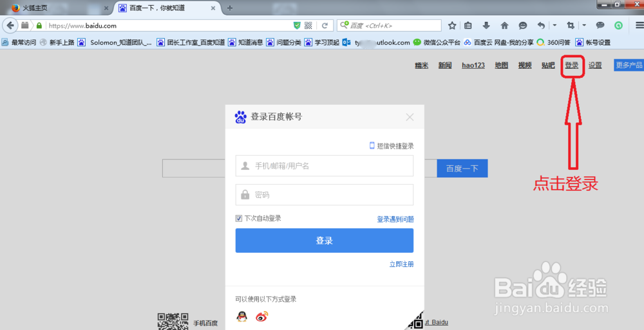The width and height of the screenshot is (644, 330).
Task: Open the 360问答 bookmark
Action: (553, 42)
